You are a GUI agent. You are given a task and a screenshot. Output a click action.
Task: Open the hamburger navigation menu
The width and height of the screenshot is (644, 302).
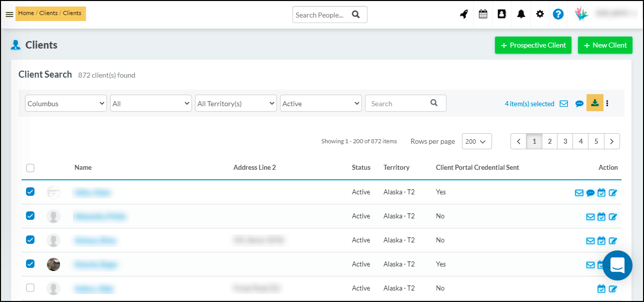coord(9,14)
